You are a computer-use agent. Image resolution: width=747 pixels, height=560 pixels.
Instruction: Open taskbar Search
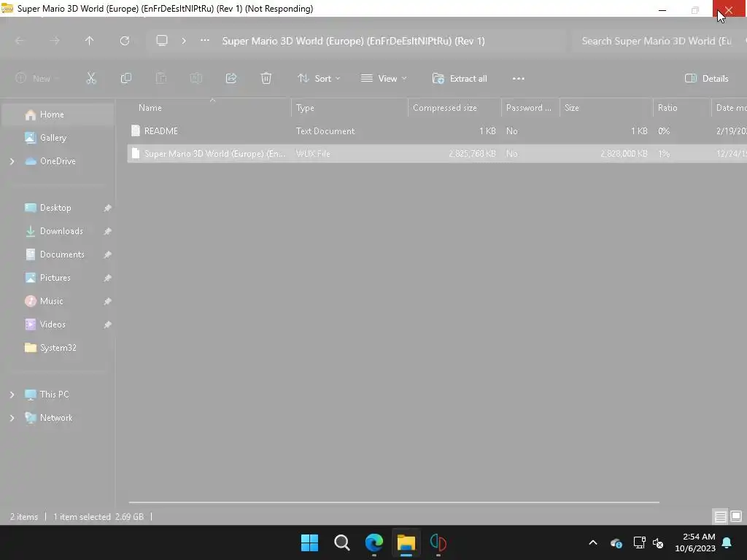(341, 542)
